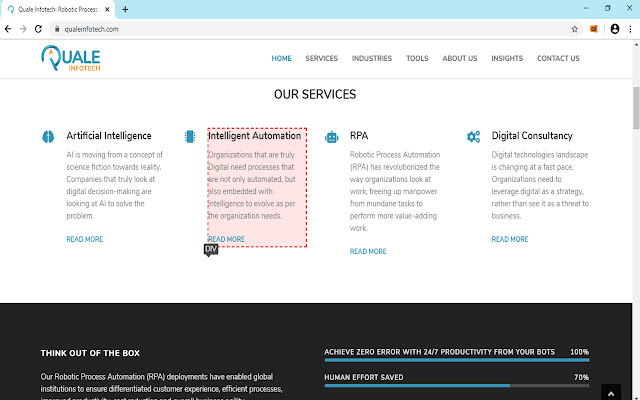Go to HOME in navigation menu
This screenshot has width=640, height=400.
click(x=282, y=58)
